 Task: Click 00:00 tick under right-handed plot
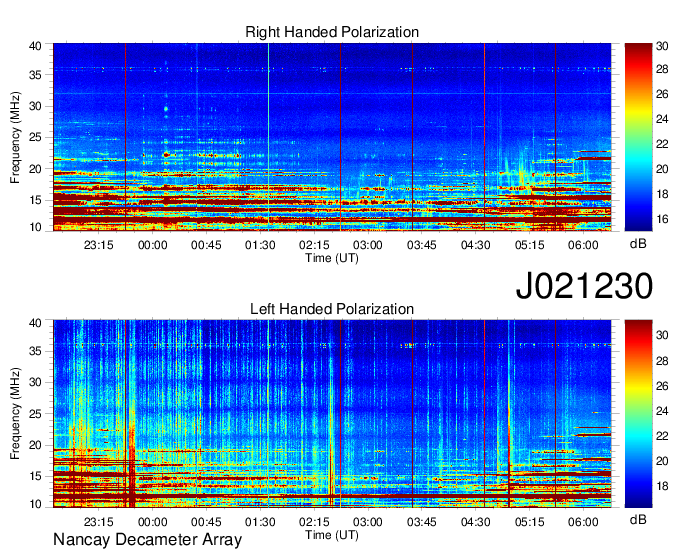[152, 245]
